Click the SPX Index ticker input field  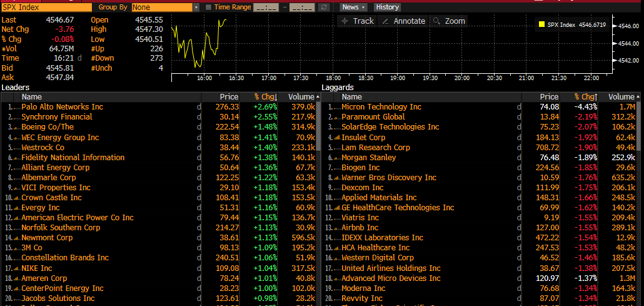point(46,7)
